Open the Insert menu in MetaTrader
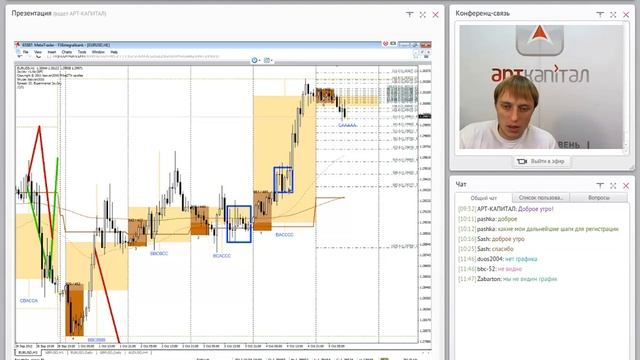 tap(52, 52)
